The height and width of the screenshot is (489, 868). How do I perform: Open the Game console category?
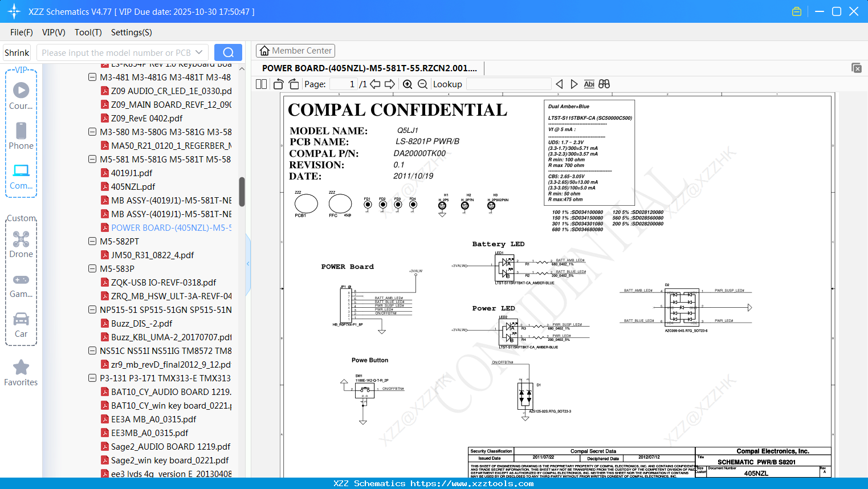21,286
